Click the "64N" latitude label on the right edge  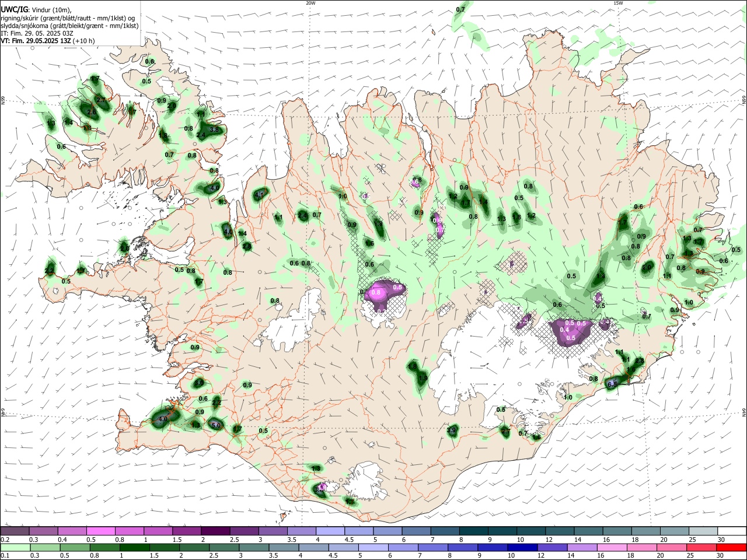point(744,412)
